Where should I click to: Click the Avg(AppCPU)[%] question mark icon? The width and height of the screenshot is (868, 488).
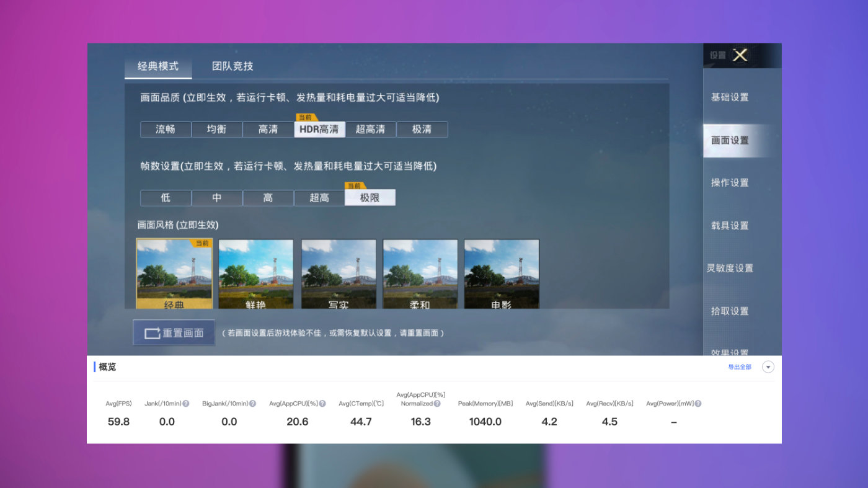coord(322,403)
